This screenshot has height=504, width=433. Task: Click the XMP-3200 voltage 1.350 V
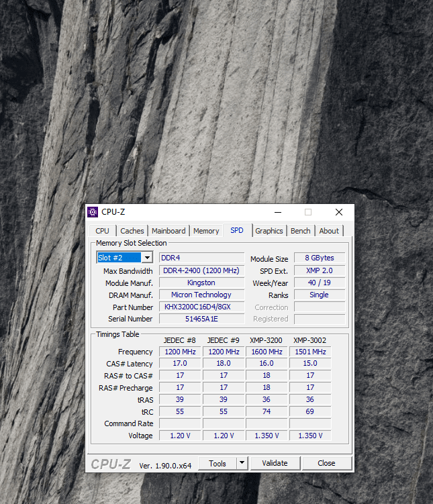point(267,436)
